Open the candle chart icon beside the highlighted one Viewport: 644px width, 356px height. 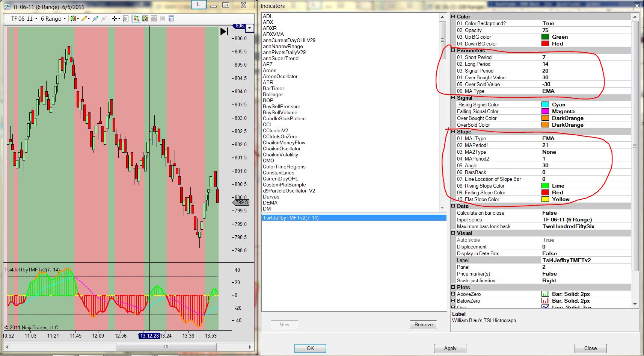[145, 18]
